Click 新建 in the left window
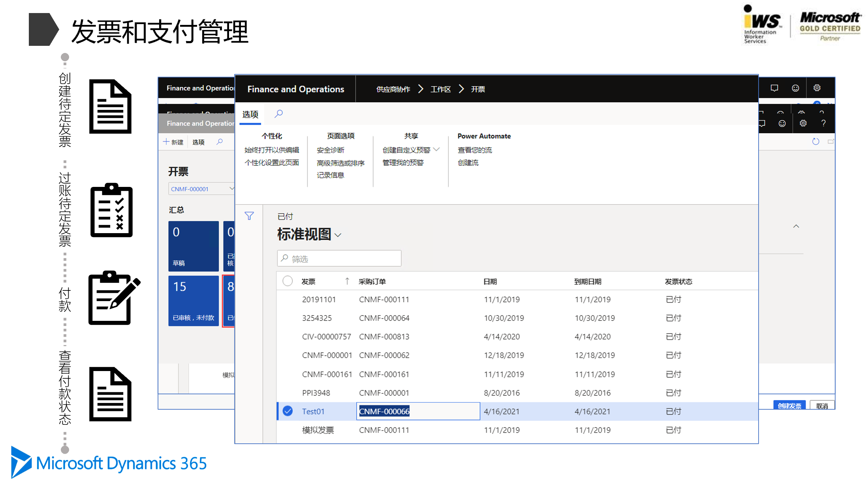This screenshot has width=868, height=488. click(x=173, y=142)
